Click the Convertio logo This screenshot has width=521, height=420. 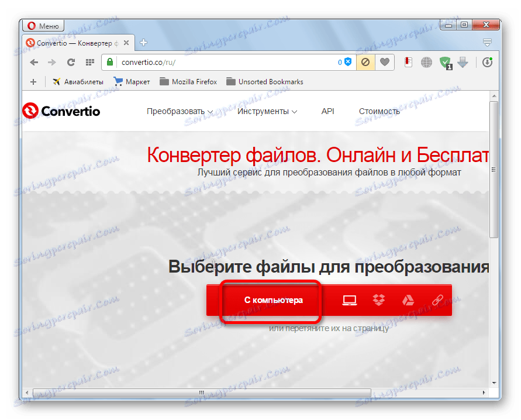click(61, 111)
